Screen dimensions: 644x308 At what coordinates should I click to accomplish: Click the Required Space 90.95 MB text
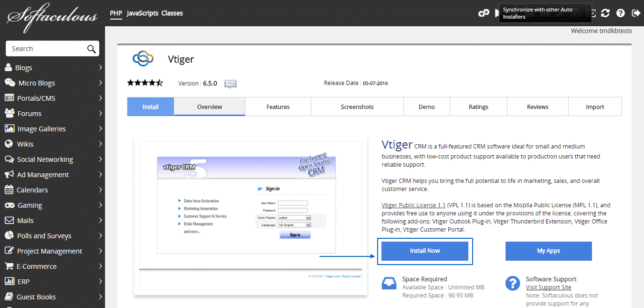point(438,296)
